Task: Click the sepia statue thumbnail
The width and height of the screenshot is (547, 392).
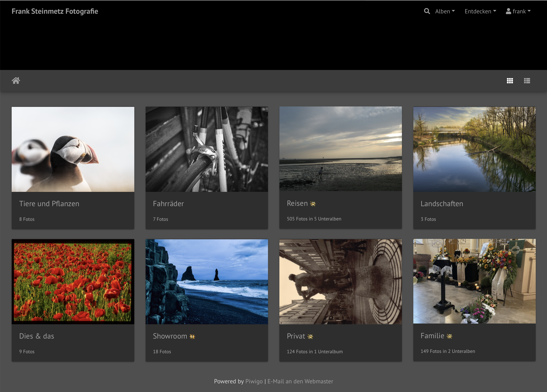Action: [x=340, y=282]
